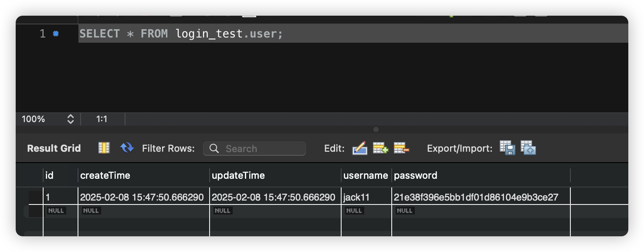Click the import records from file icon

528,148
